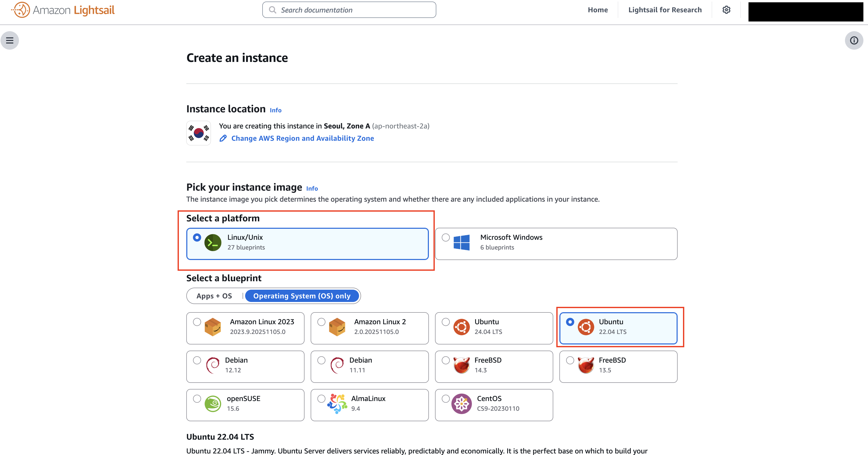Switch to the Apps + OS tab
Image resolution: width=868 pixels, height=455 pixels.
tap(214, 296)
